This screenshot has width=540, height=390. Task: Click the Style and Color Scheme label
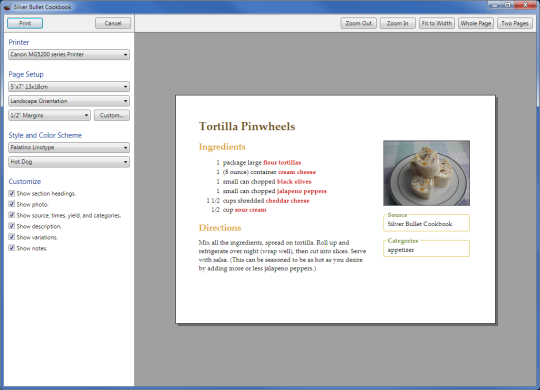tap(45, 135)
